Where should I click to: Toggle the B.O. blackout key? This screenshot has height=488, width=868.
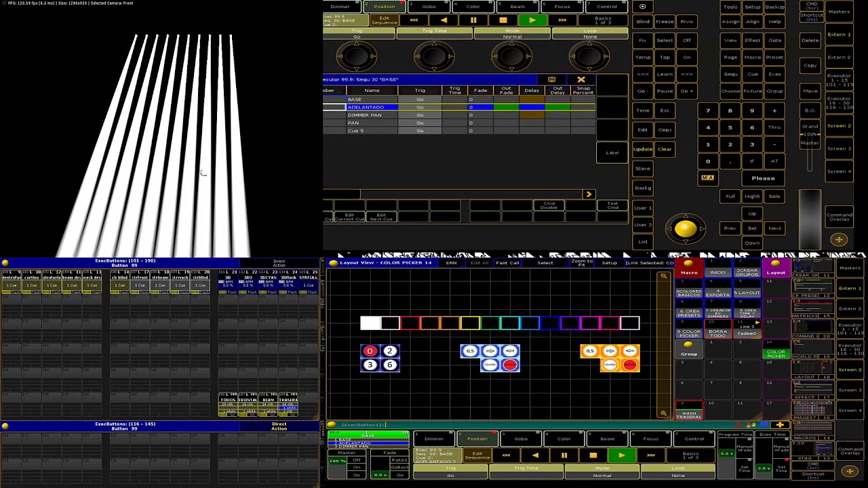point(810,110)
